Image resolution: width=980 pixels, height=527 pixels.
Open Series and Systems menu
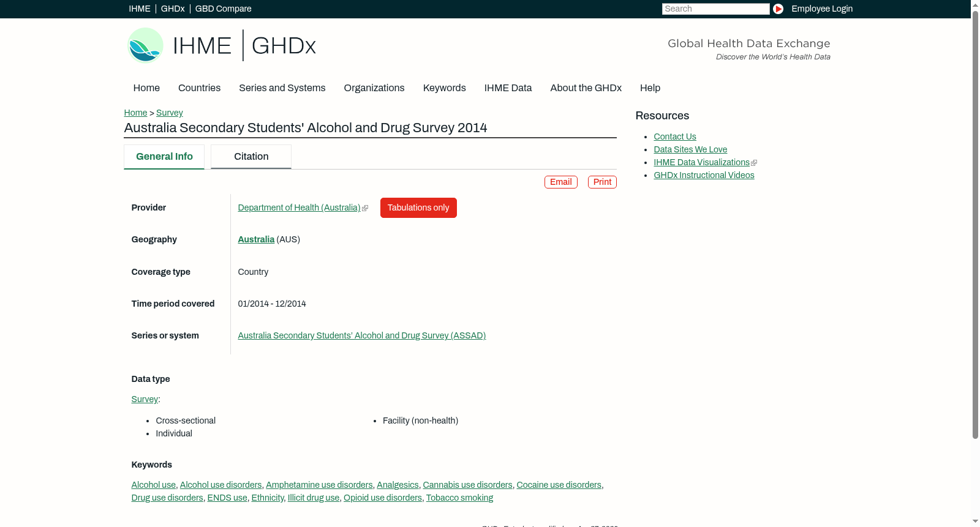pyautogui.click(x=282, y=88)
